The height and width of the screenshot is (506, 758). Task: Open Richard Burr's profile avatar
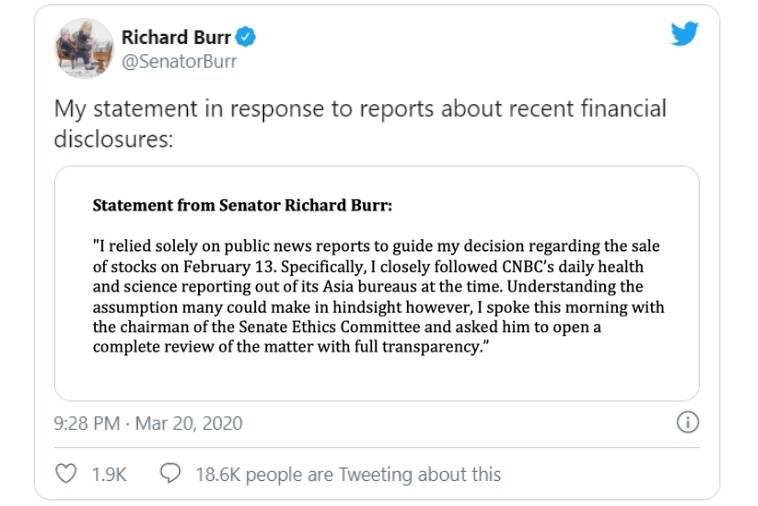pos(84,48)
